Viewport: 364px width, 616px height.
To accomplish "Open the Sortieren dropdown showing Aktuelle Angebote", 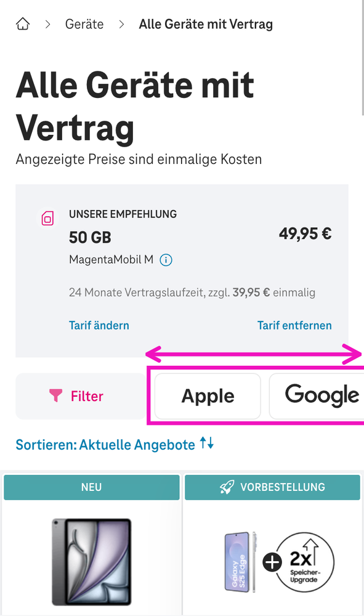I will (x=115, y=443).
